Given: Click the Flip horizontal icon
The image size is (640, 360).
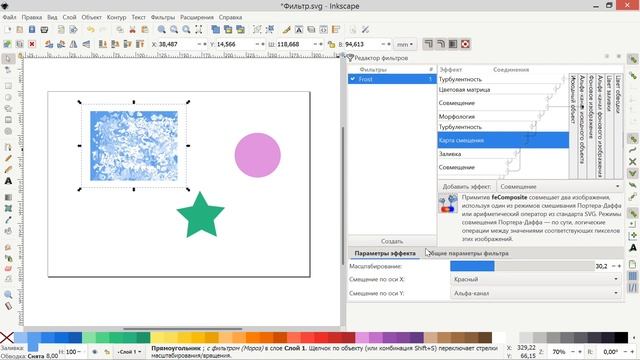Looking at the screenshot, I should 73,44.
